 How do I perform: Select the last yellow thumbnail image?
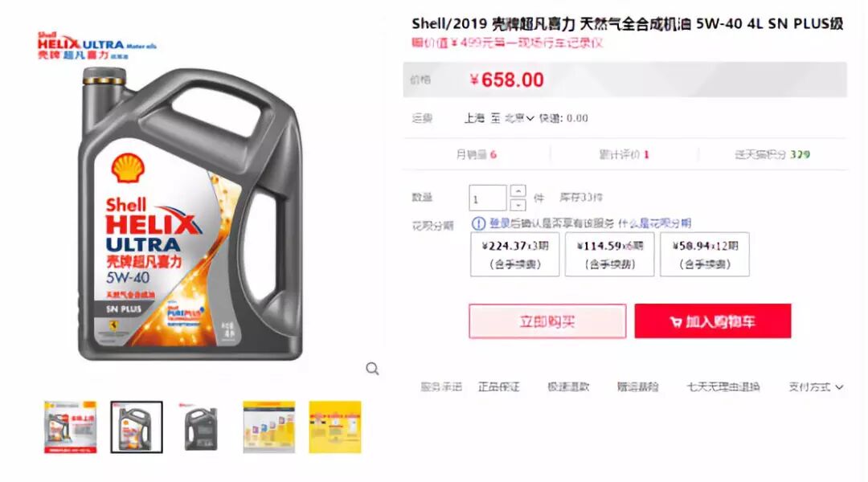(335, 427)
